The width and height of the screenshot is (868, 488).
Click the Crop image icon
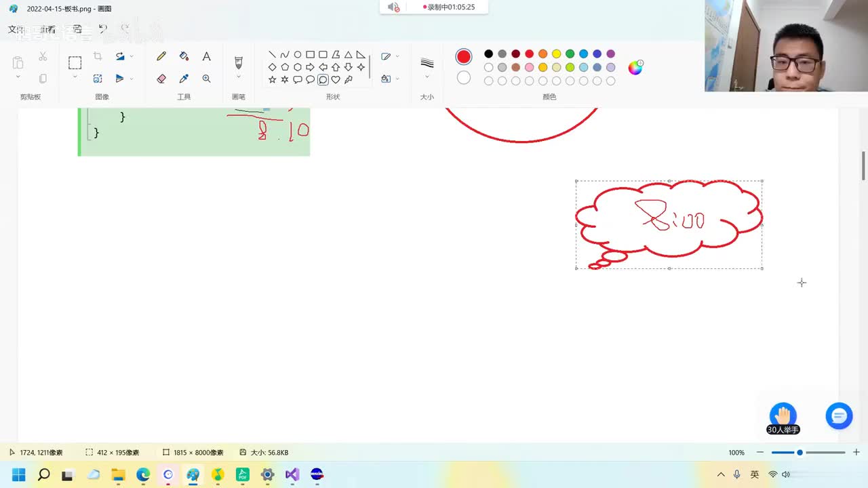(98, 57)
